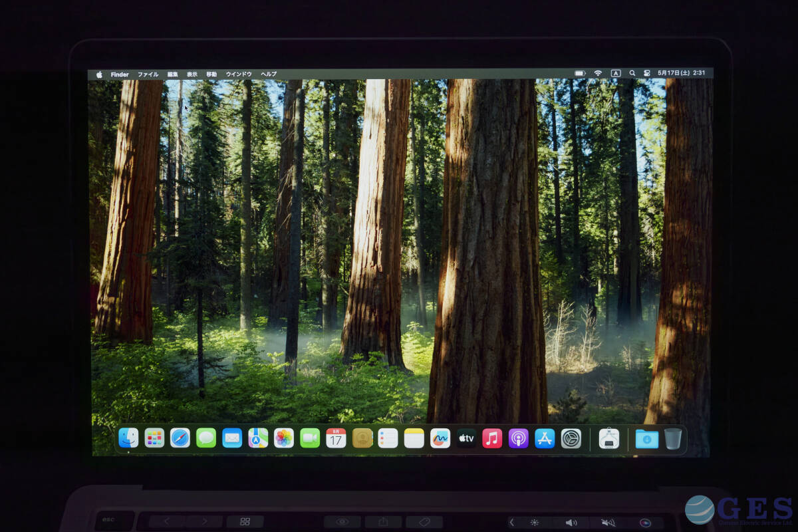This screenshot has width=798, height=532.
Task: Open the ファイル menu
Action: (148, 74)
